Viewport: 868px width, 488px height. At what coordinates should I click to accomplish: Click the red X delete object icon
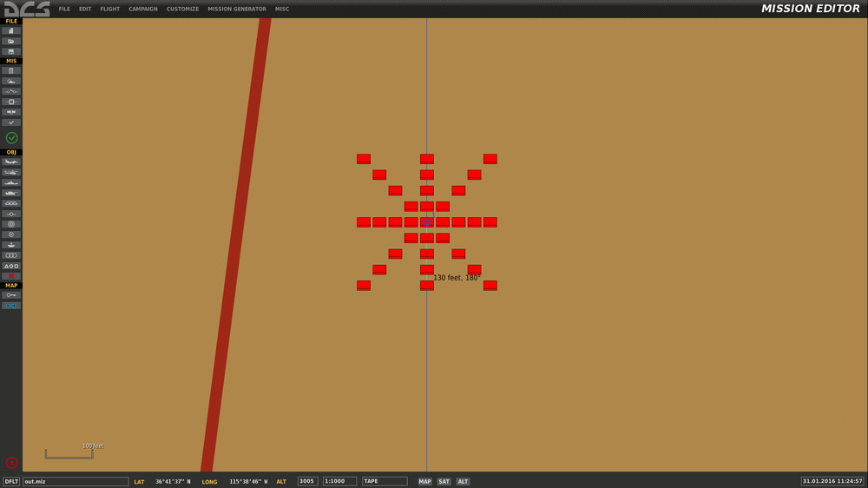click(x=11, y=276)
